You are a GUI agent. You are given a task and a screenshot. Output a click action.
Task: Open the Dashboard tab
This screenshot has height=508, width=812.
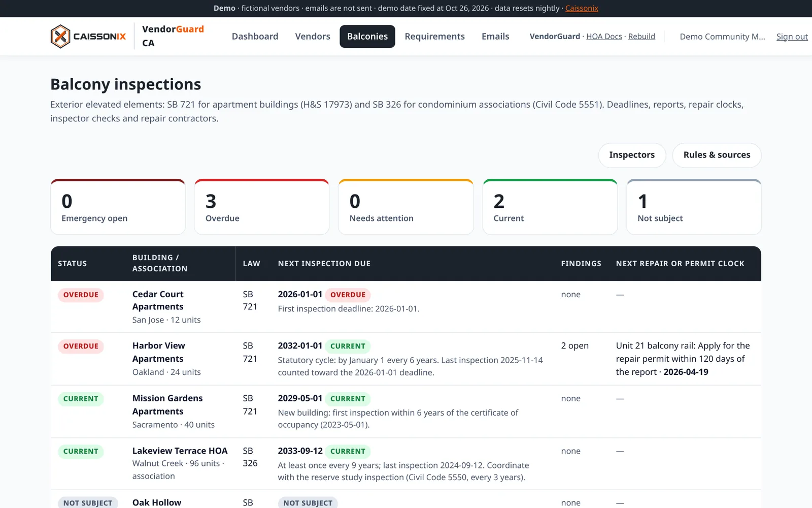coord(255,37)
